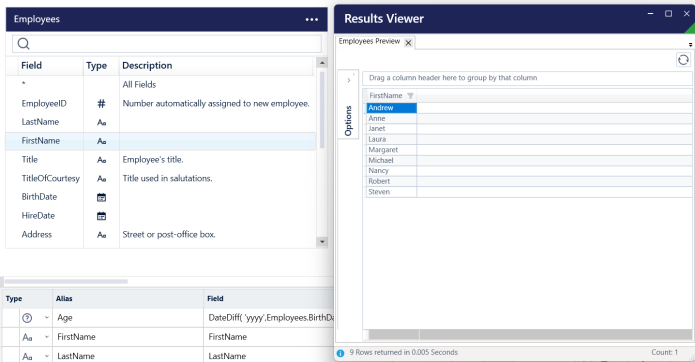Click the scroll down arrow in Employees field list
Image resolution: width=695 pixels, height=362 pixels.
[x=322, y=242]
